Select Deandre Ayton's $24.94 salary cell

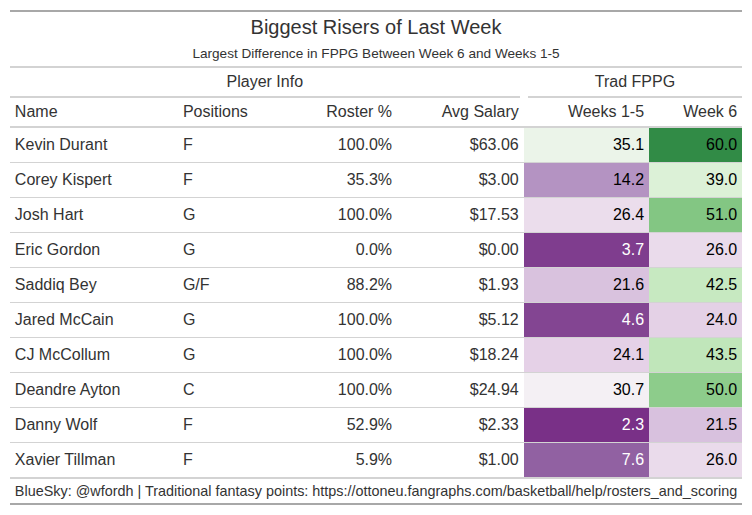(x=493, y=390)
